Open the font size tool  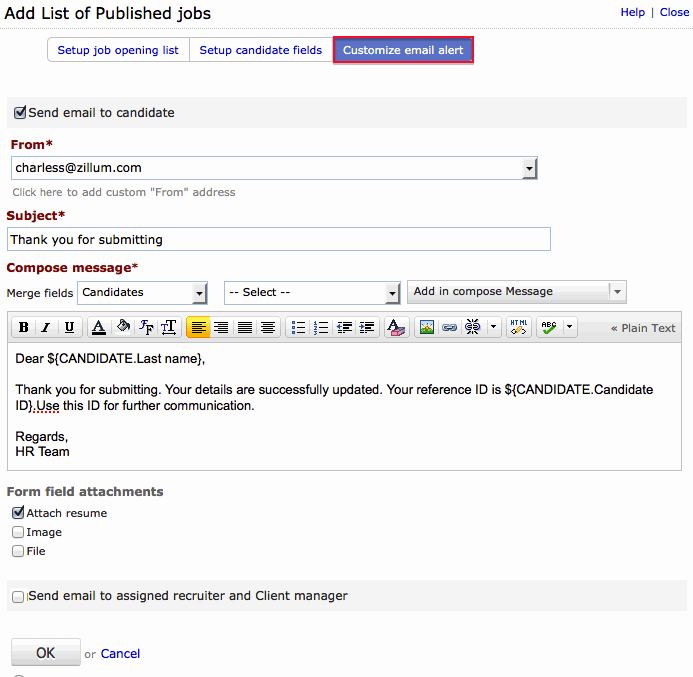tap(169, 327)
